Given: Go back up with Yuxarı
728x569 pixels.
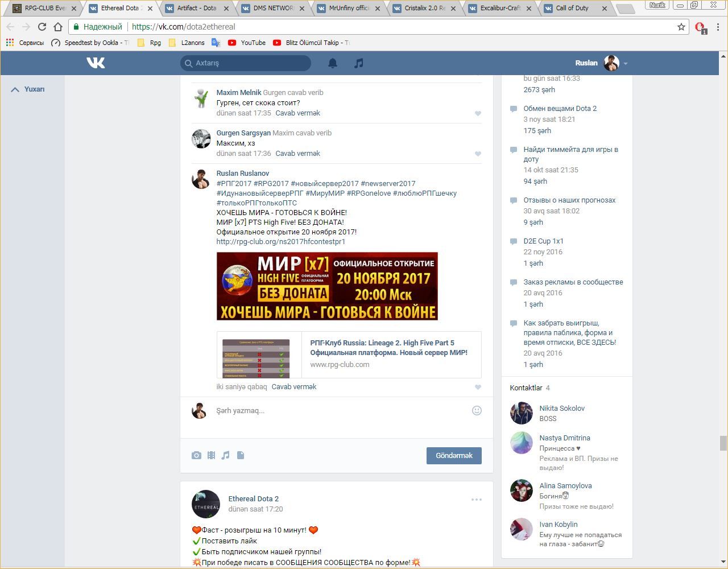Looking at the screenshot, I should tap(28, 89).
